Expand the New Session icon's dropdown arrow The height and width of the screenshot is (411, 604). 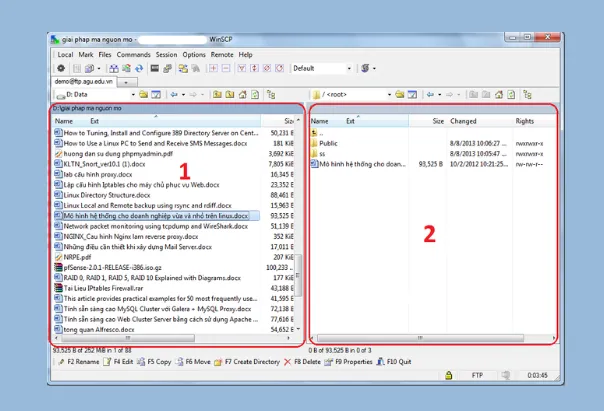point(374,69)
